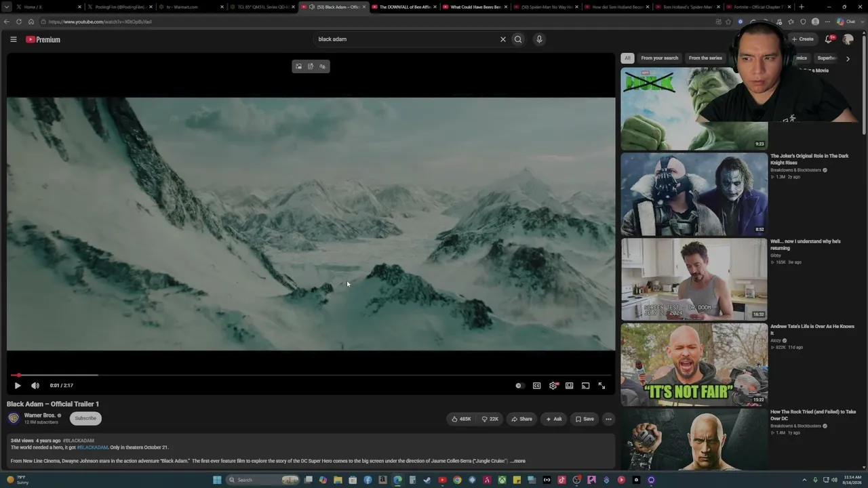
Task: Open Google Chrome from the taskbar
Action: (x=457, y=480)
